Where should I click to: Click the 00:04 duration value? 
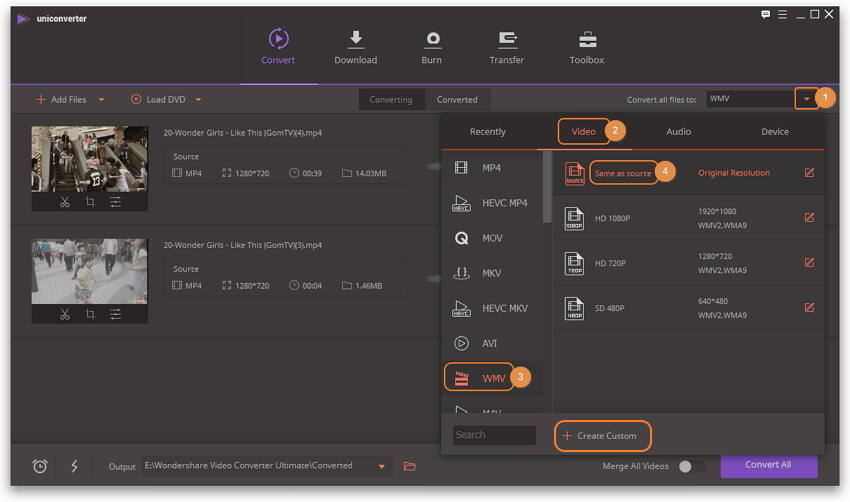tap(312, 286)
